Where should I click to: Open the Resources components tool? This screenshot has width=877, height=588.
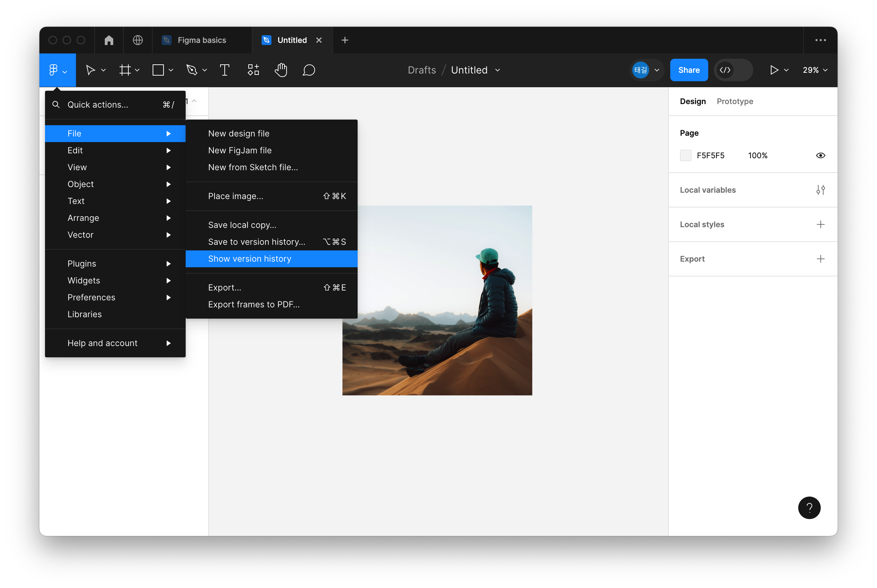(x=253, y=70)
